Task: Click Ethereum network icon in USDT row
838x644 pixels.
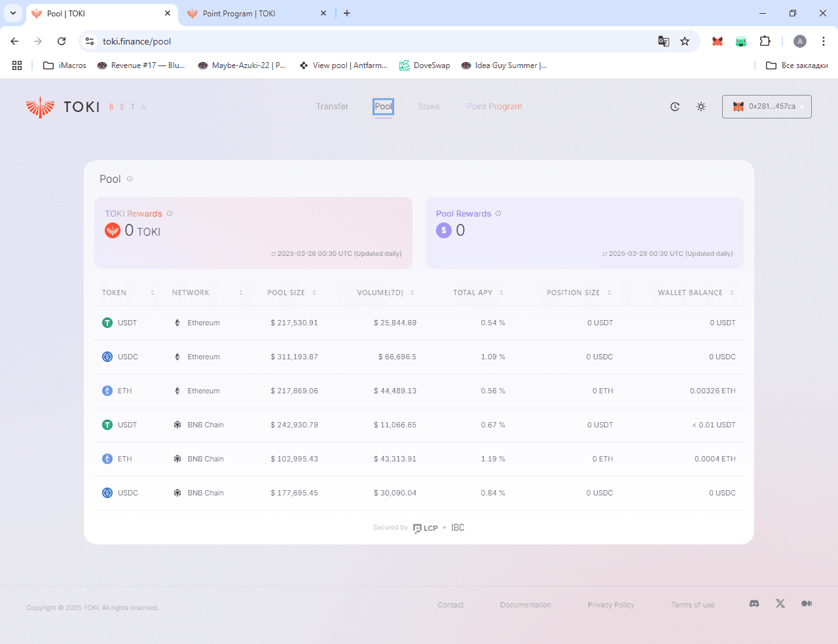Action: coord(177,323)
